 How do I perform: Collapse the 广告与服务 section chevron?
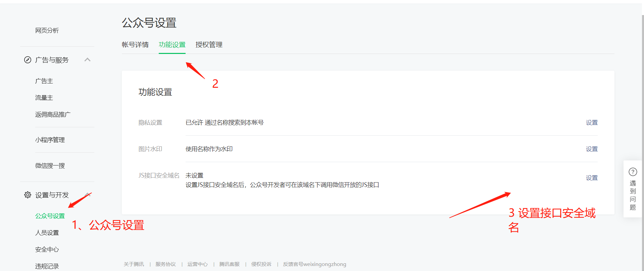88,60
